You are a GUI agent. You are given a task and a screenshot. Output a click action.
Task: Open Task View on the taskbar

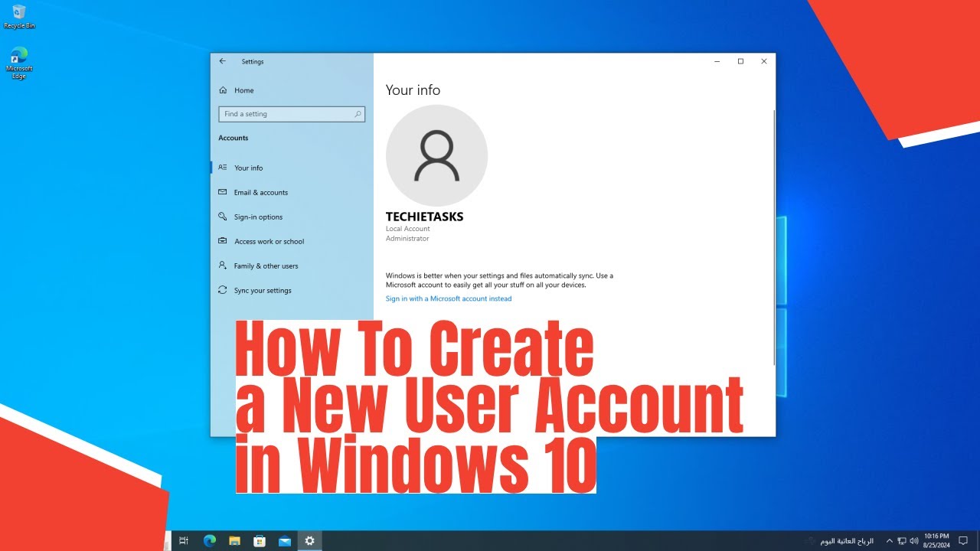tap(184, 540)
